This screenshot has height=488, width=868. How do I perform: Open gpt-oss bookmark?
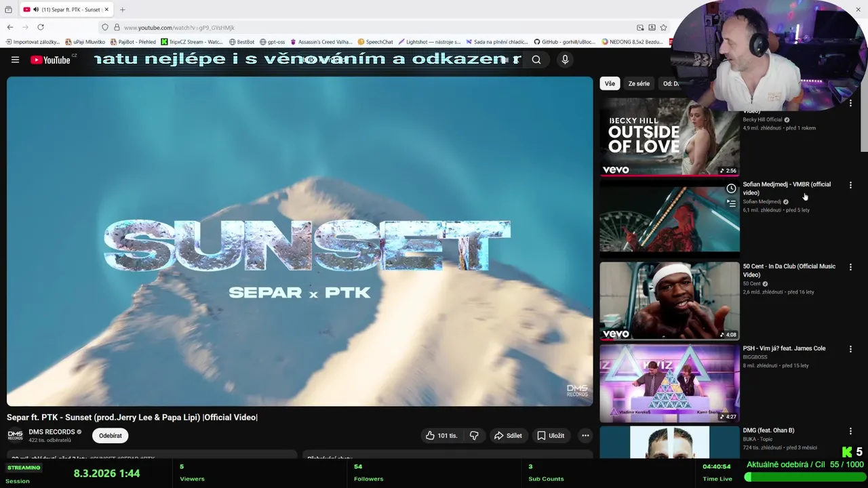(273, 42)
